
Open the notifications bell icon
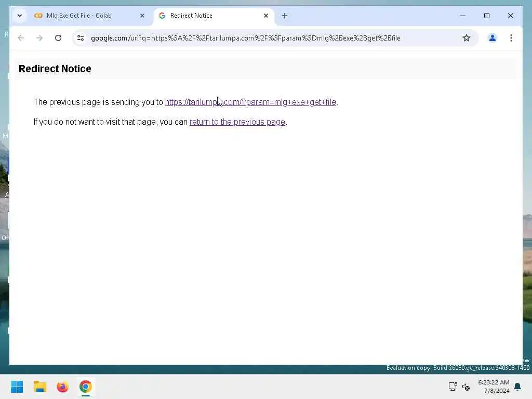(518, 387)
